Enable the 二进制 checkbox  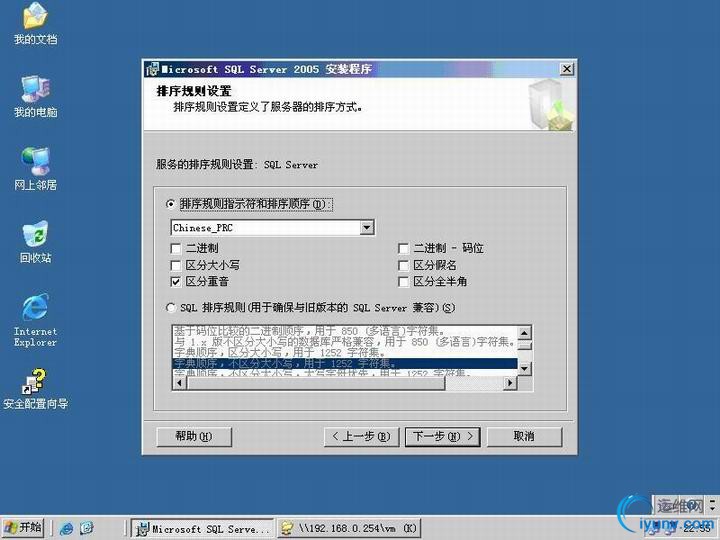tap(175, 248)
